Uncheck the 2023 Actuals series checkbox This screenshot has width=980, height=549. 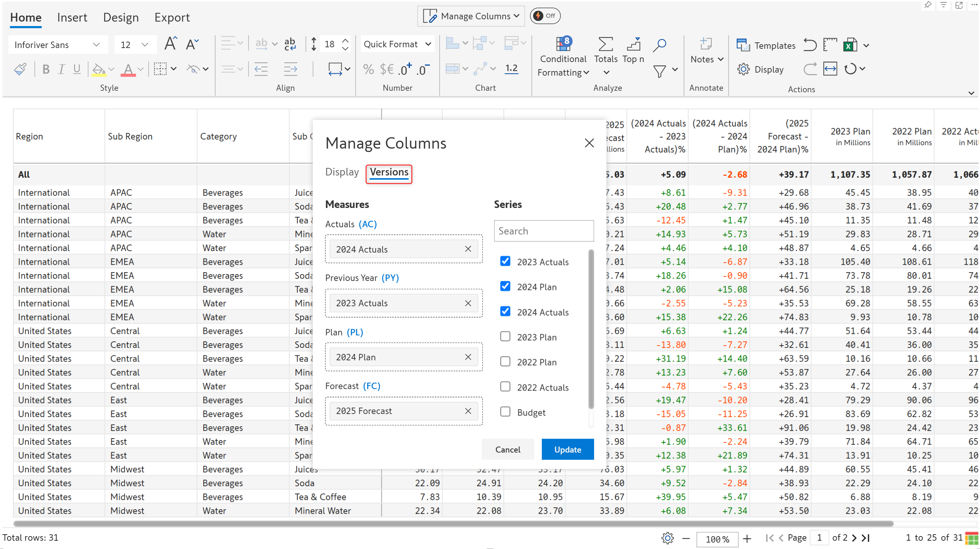pos(505,261)
